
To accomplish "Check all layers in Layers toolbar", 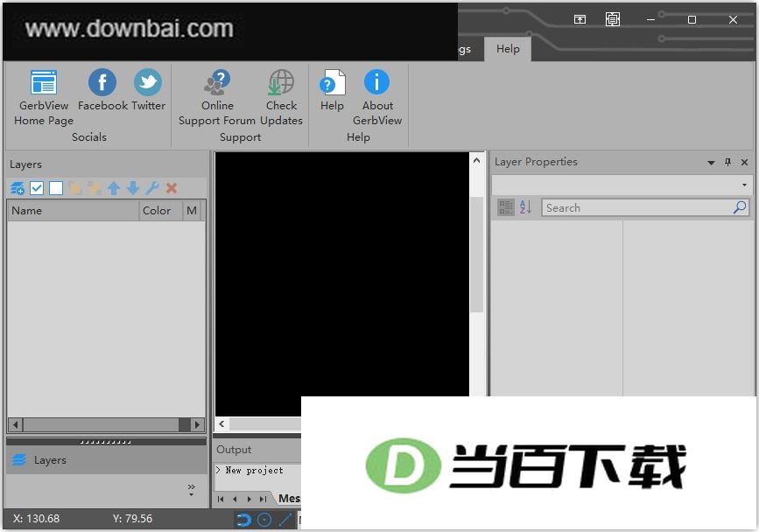I will pyautogui.click(x=37, y=188).
